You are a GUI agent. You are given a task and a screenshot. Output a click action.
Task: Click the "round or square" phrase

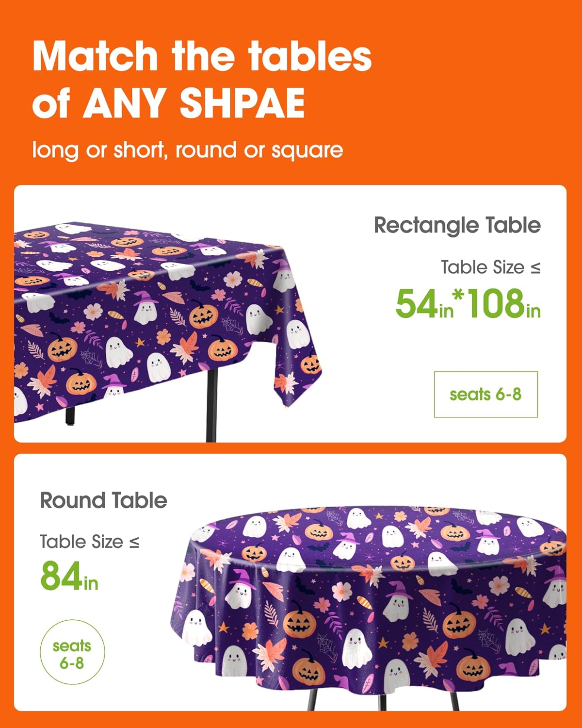(259, 150)
